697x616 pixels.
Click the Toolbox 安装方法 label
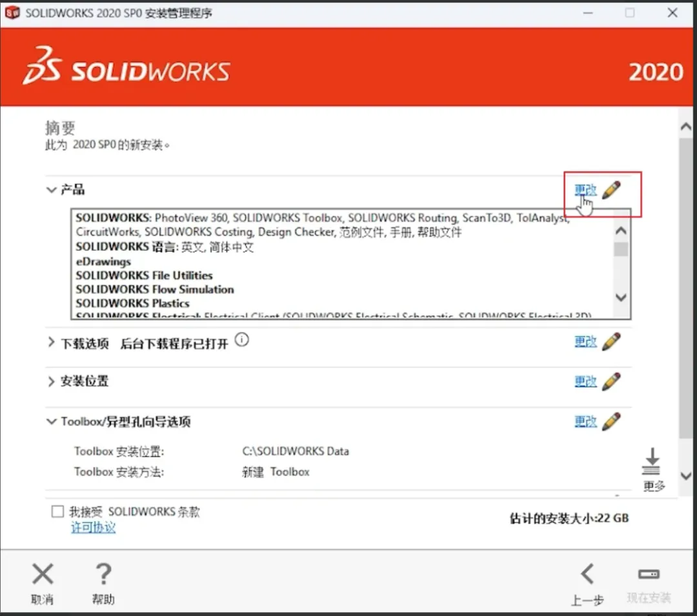(x=119, y=472)
